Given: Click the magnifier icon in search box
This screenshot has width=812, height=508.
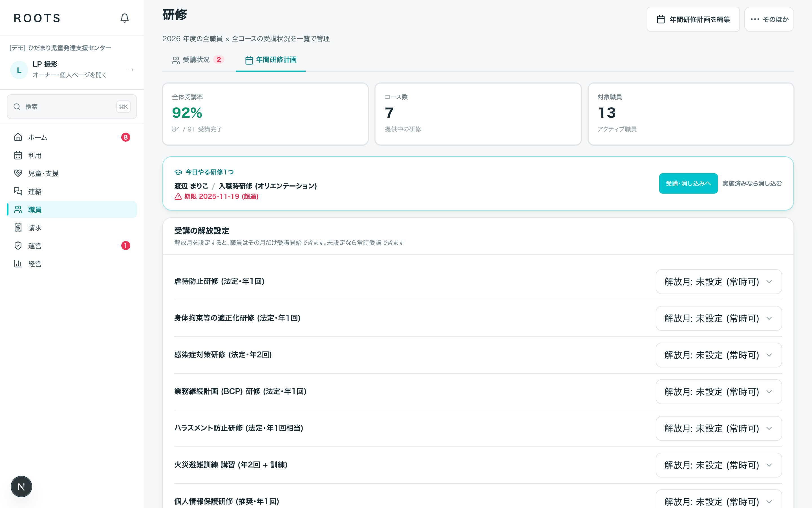Looking at the screenshot, I should click(x=17, y=106).
